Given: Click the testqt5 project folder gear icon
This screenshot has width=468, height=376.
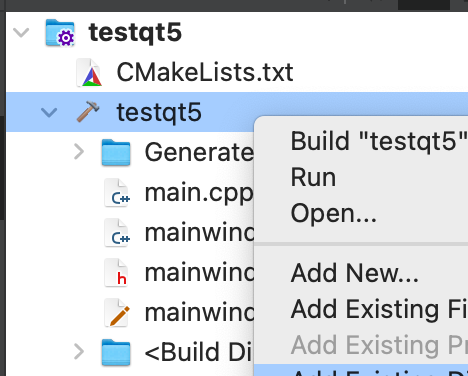Looking at the screenshot, I should [60, 33].
